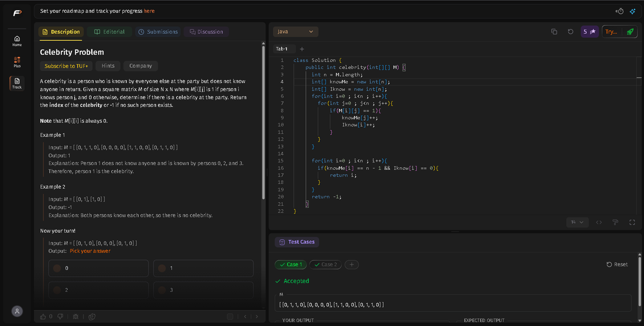Click the 'Accepted' status text
This screenshot has width=644, height=326.
[296, 281]
